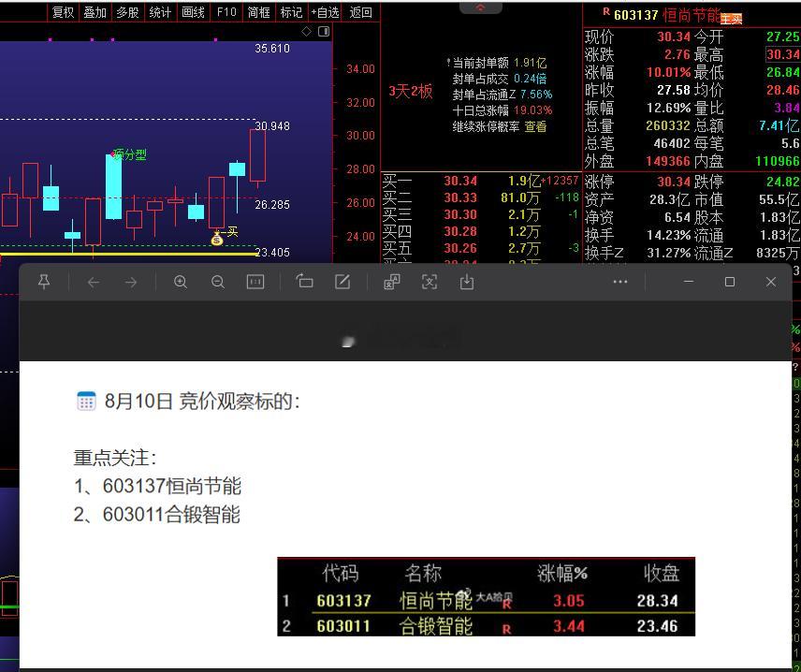Add the stock with +自选
The width and height of the screenshot is (801, 672).
point(325,12)
